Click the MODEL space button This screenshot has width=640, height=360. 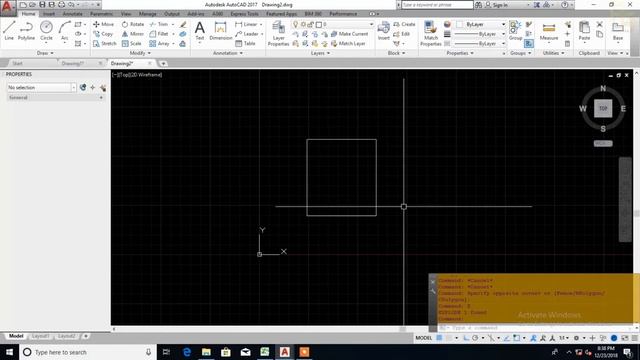click(x=423, y=338)
